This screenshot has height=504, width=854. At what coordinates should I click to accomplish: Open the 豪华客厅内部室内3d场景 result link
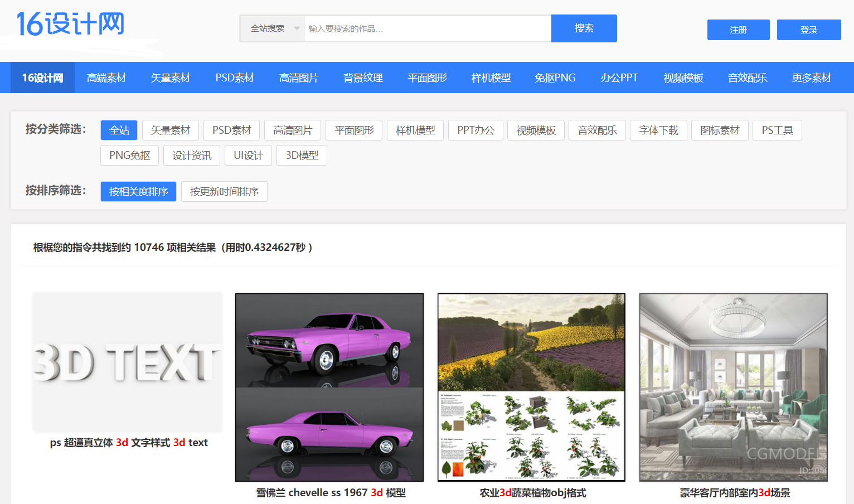click(x=733, y=492)
